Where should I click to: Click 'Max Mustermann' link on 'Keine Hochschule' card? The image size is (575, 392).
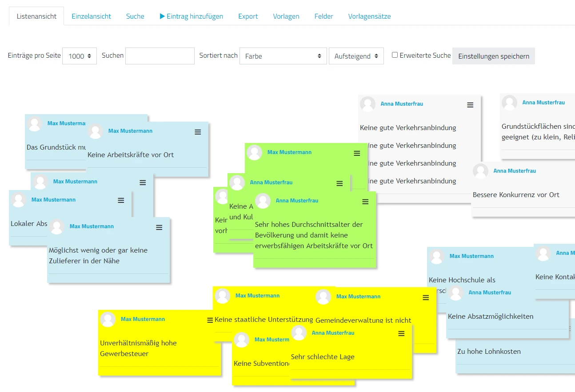pos(471,256)
